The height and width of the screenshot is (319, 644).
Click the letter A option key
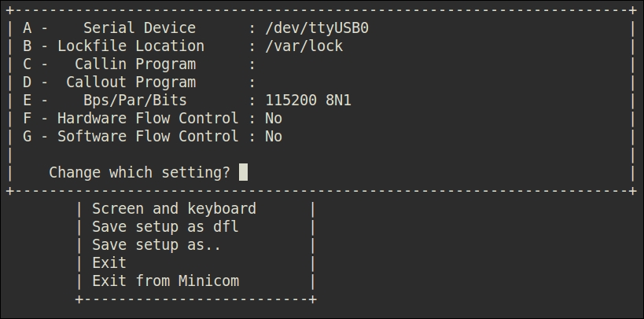coord(27,28)
